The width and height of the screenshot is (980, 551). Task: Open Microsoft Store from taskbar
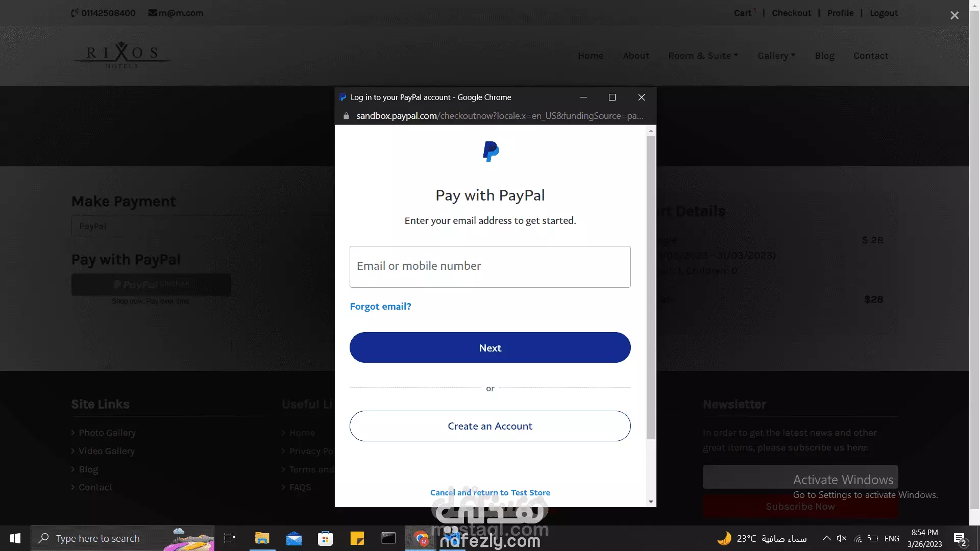point(325,538)
